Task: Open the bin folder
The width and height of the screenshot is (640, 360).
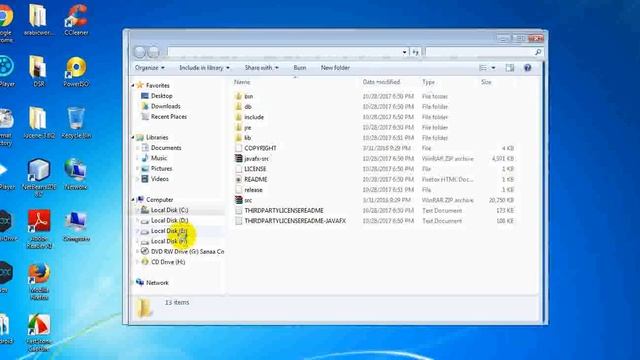Action: point(248,96)
